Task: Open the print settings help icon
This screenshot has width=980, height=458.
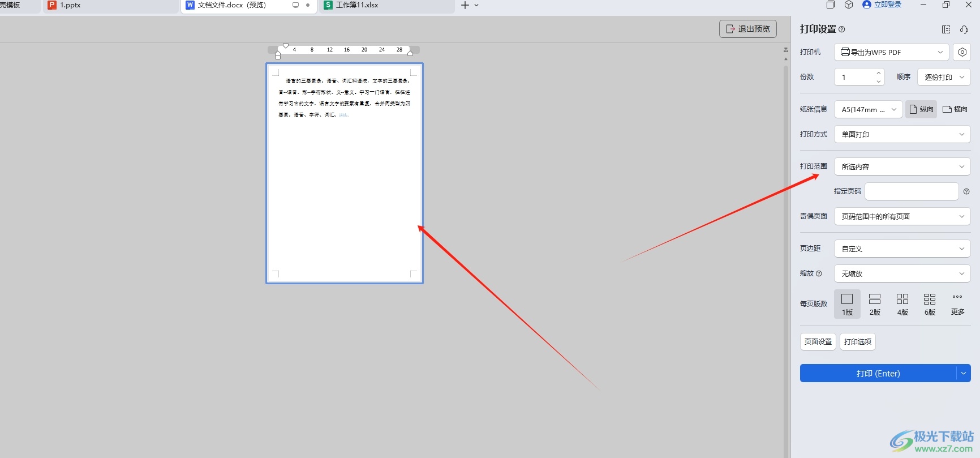Action: click(842, 29)
